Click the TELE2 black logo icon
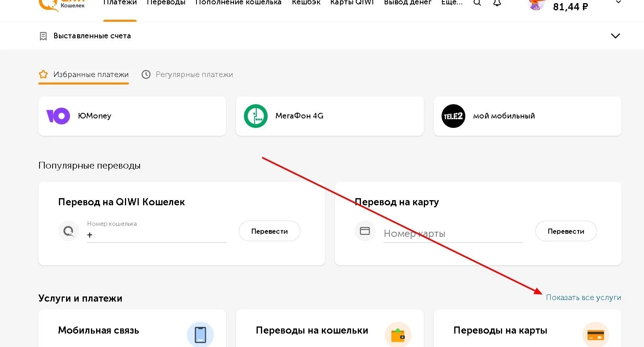This screenshot has width=644, height=347. (x=453, y=116)
